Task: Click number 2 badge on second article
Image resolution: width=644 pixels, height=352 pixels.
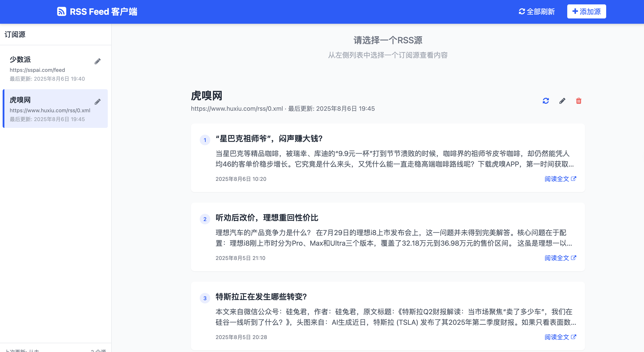Action: (x=205, y=219)
